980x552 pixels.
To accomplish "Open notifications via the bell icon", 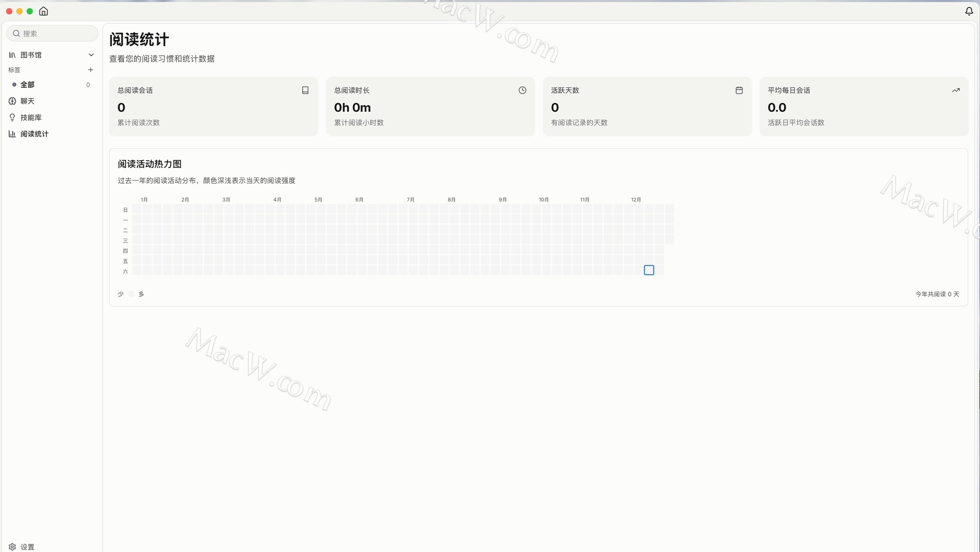I will click(x=969, y=11).
